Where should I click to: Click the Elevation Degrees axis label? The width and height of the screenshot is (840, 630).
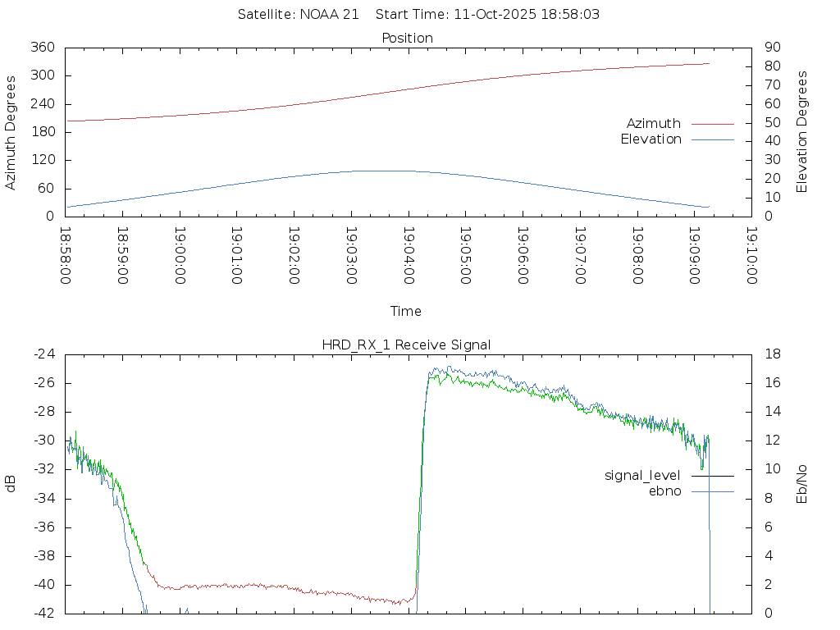click(x=802, y=132)
